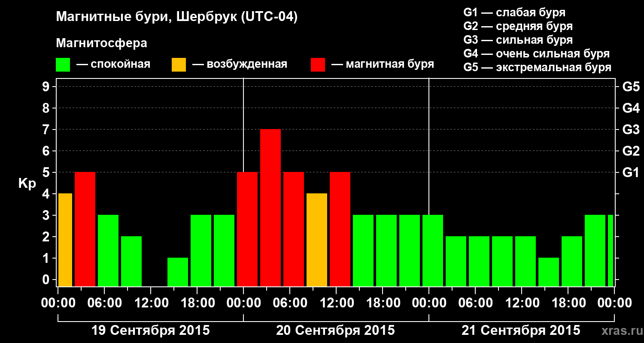
Task: Click the green Kp 1 bar on 21 September
Action: tap(549, 272)
